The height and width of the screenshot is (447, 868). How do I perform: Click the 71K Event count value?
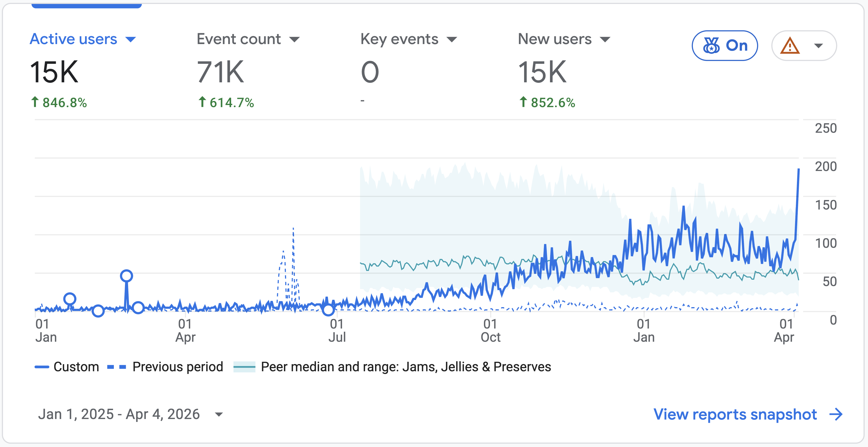click(x=220, y=72)
